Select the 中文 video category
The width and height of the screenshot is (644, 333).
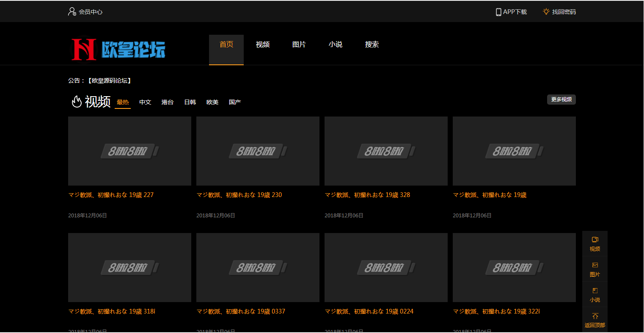145,102
